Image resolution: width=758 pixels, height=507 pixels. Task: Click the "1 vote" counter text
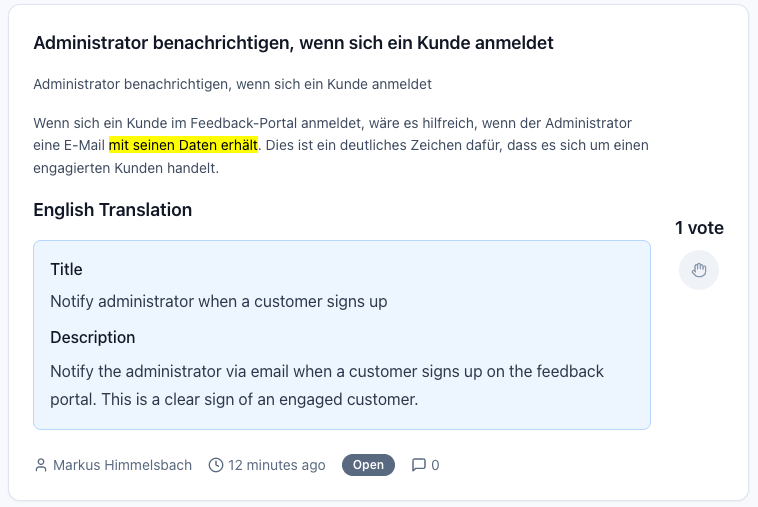699,228
